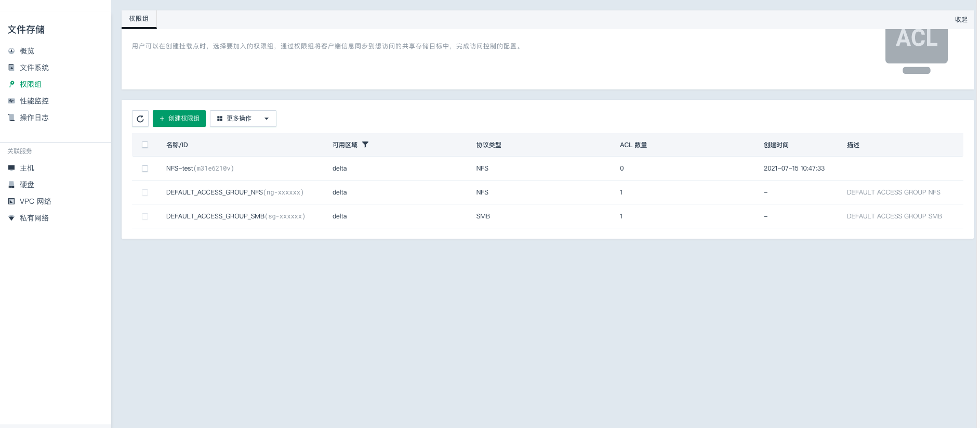The height and width of the screenshot is (428, 980).
Task: Select 权限组 in the sidebar
Action: pyautogui.click(x=31, y=84)
